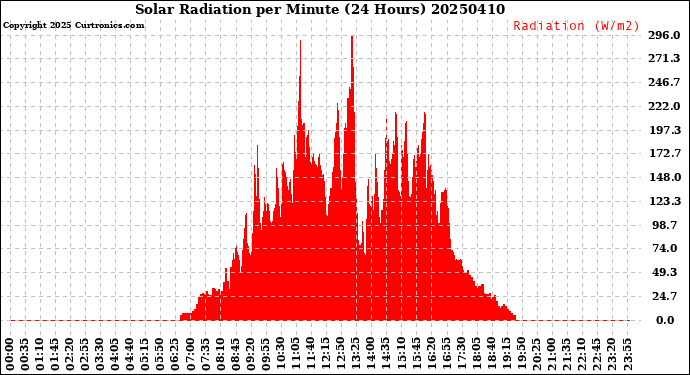Screen dimensions: 690x375
Task: Select the 271.3 y-axis value
Action: (664, 59)
